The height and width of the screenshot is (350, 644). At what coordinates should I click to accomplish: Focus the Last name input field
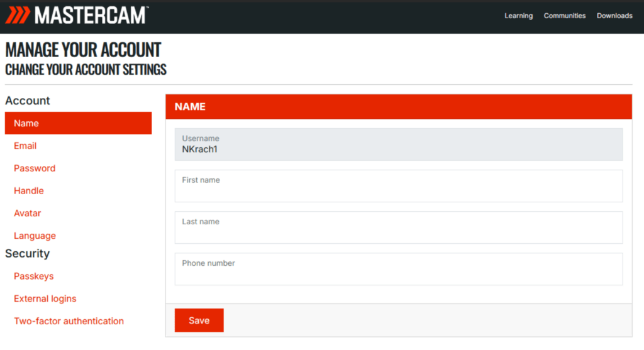(398, 227)
